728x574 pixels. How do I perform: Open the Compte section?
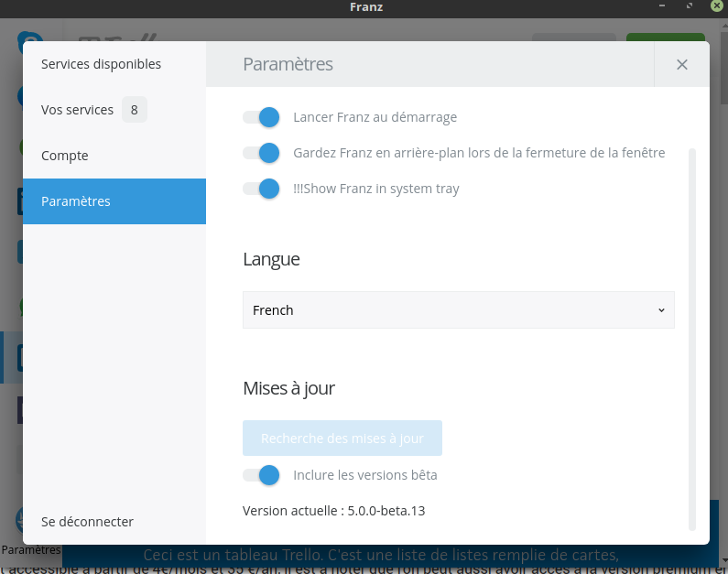click(x=65, y=156)
